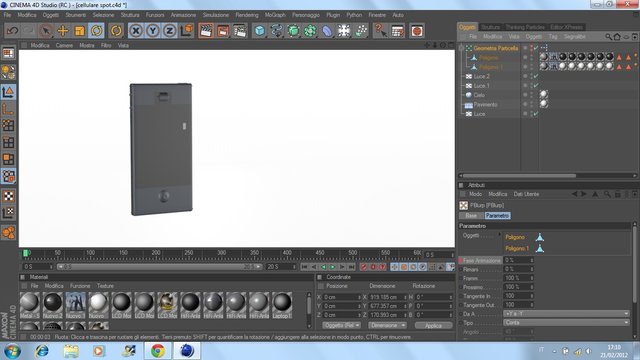The image size is (640, 360).
Task: Add a Cube primitive object
Action: (260, 31)
